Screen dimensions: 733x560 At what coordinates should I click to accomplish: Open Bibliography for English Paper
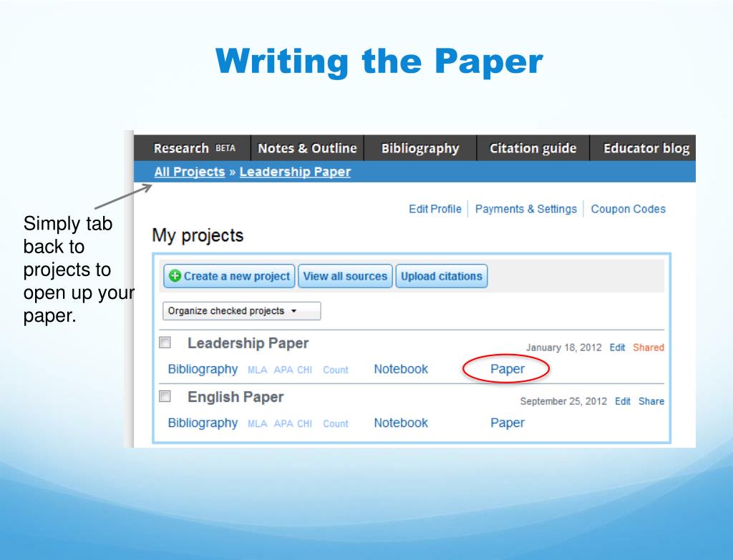point(203,423)
